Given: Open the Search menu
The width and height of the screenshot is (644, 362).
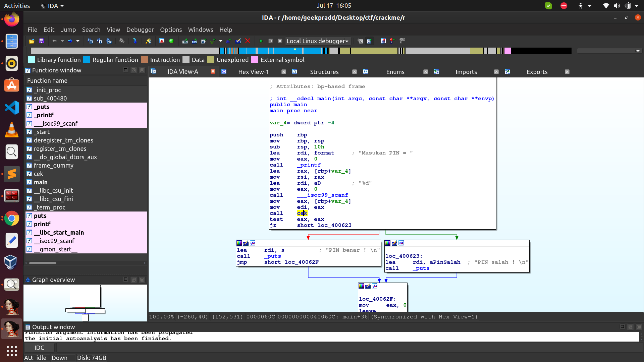Looking at the screenshot, I should click(91, 29).
